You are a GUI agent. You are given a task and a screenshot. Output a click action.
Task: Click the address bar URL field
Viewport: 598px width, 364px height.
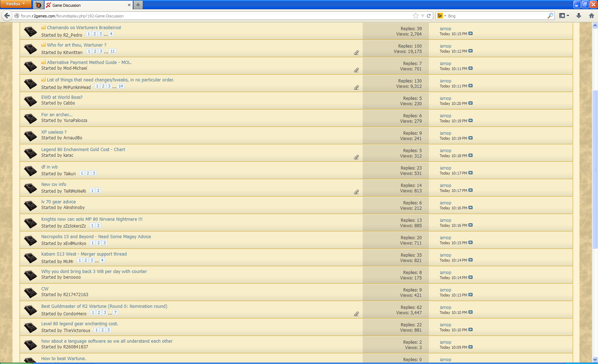(x=214, y=16)
